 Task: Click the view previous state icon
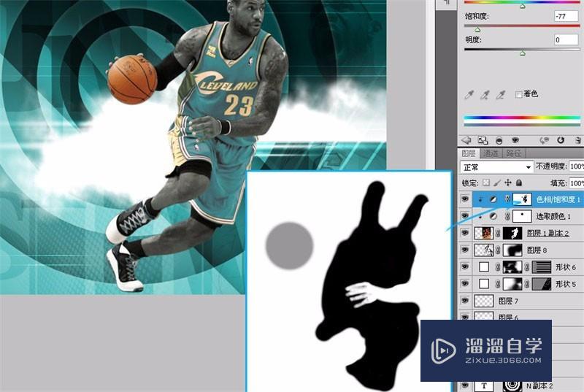[545, 140]
